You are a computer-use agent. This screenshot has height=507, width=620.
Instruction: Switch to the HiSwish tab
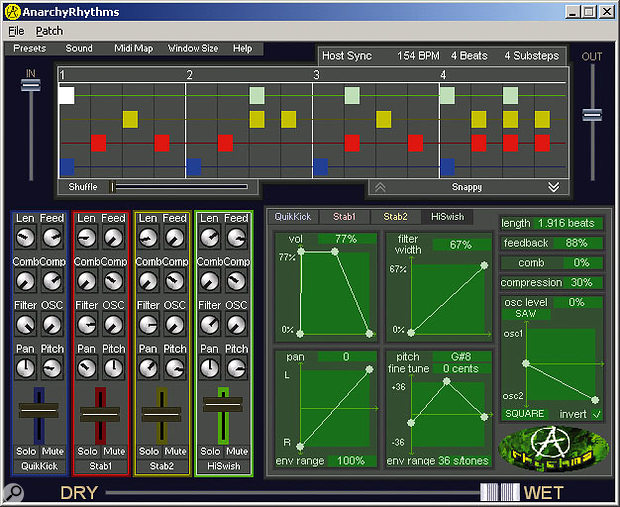(x=447, y=217)
